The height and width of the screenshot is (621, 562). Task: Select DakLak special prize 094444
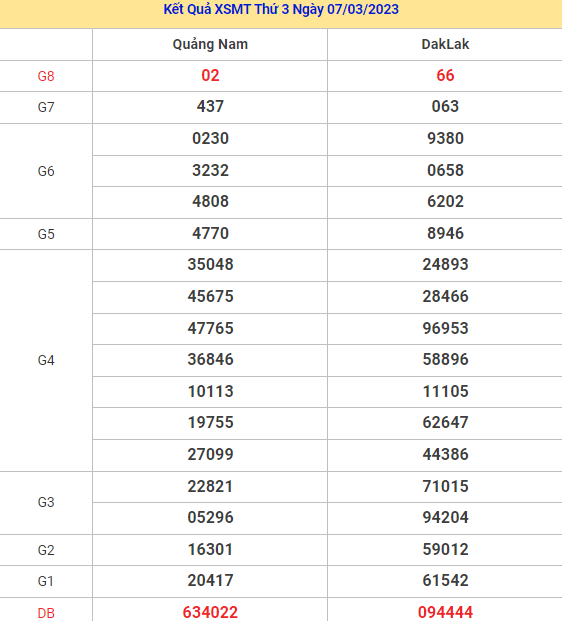(x=445, y=612)
